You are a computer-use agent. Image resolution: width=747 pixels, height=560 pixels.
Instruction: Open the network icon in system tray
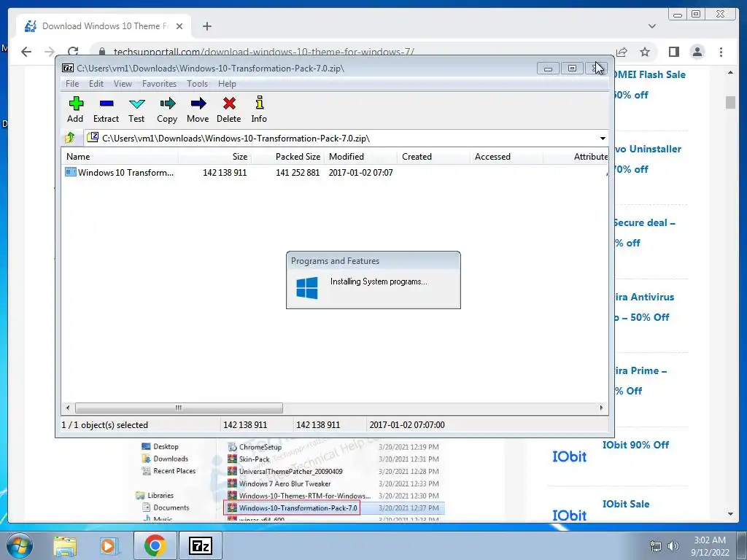[656, 546]
